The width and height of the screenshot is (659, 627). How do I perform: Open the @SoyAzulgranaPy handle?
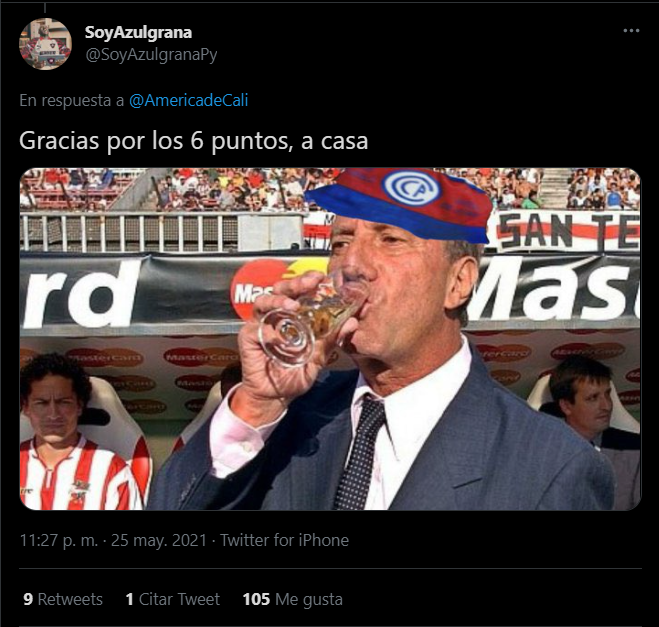click(x=151, y=55)
